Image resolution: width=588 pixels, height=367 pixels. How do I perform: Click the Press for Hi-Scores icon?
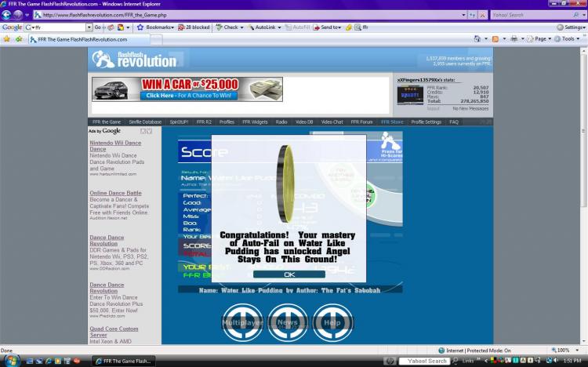click(390, 147)
